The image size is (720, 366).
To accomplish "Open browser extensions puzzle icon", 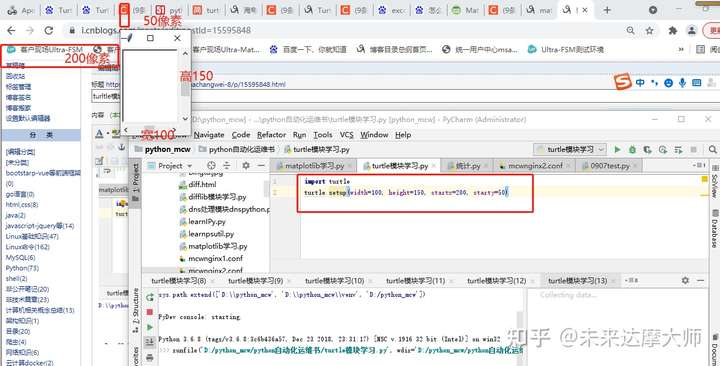I will click(x=673, y=30).
